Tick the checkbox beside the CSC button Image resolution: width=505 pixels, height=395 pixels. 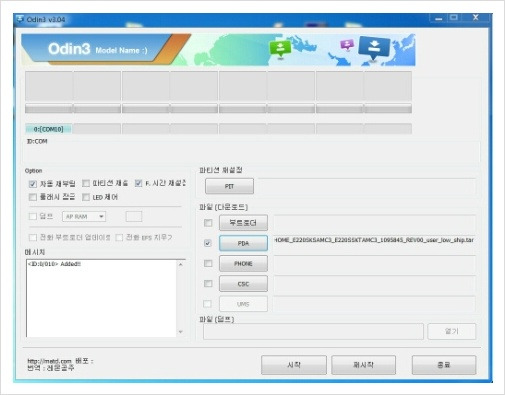pos(208,283)
